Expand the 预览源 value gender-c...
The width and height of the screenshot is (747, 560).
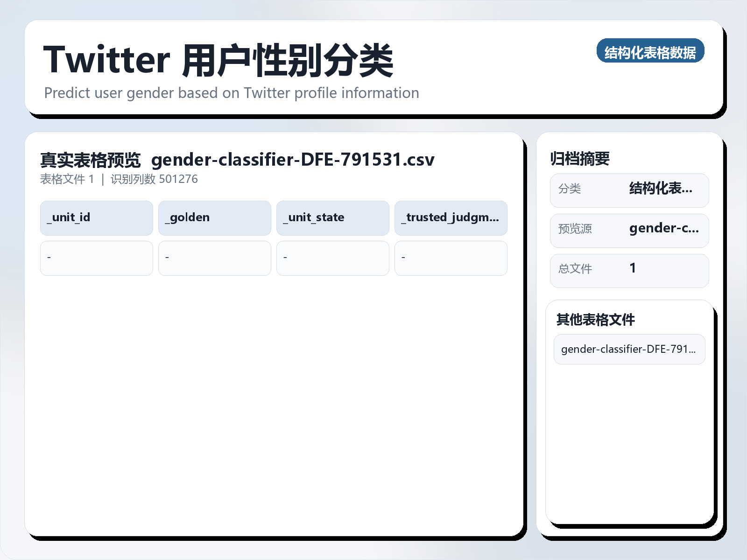(664, 230)
